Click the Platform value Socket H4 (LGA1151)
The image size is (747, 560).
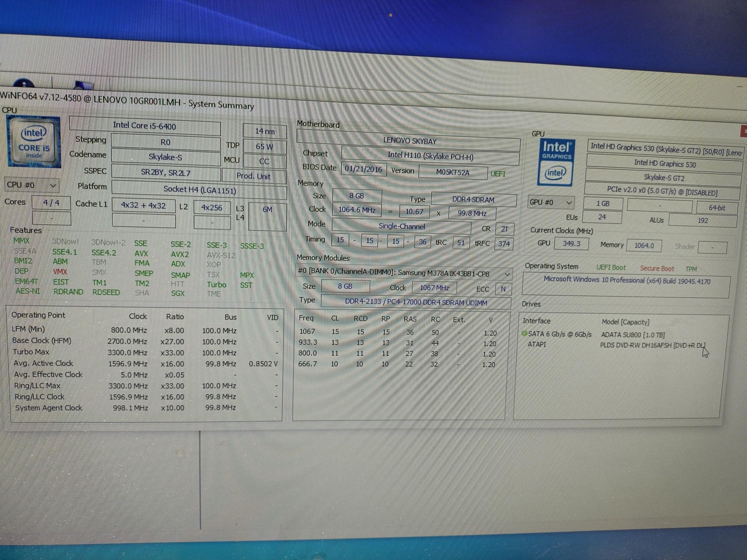click(199, 190)
